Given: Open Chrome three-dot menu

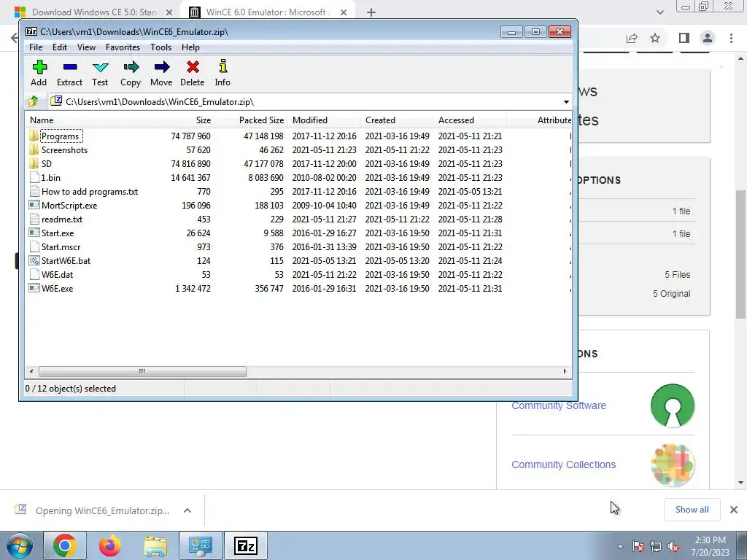Looking at the screenshot, I should pos(731,38).
